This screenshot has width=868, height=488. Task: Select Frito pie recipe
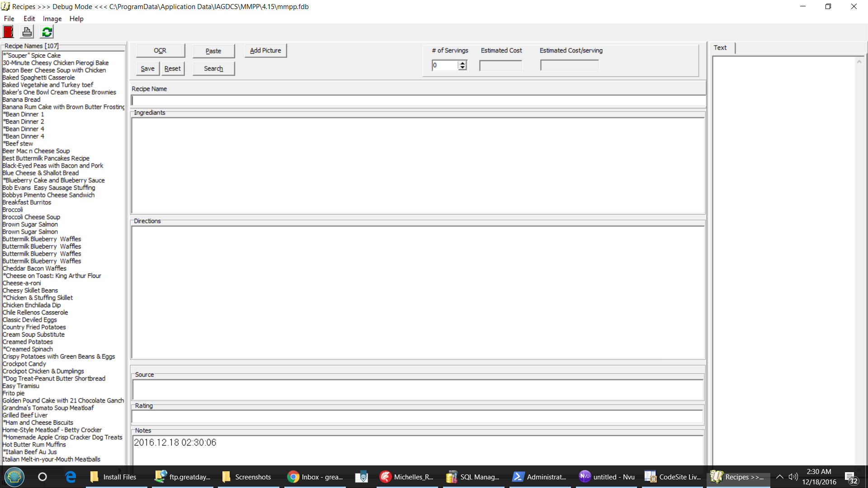click(x=14, y=393)
